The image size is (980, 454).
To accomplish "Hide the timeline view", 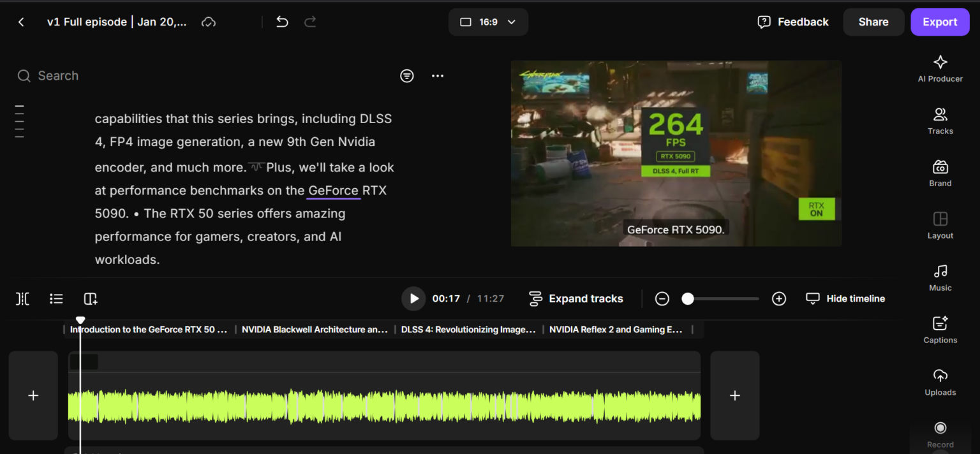I will (845, 298).
